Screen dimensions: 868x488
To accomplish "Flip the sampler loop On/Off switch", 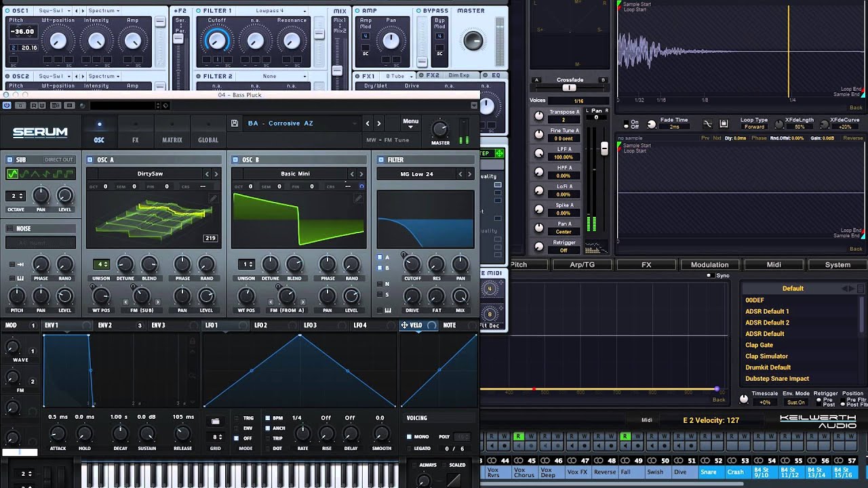I will [627, 125].
